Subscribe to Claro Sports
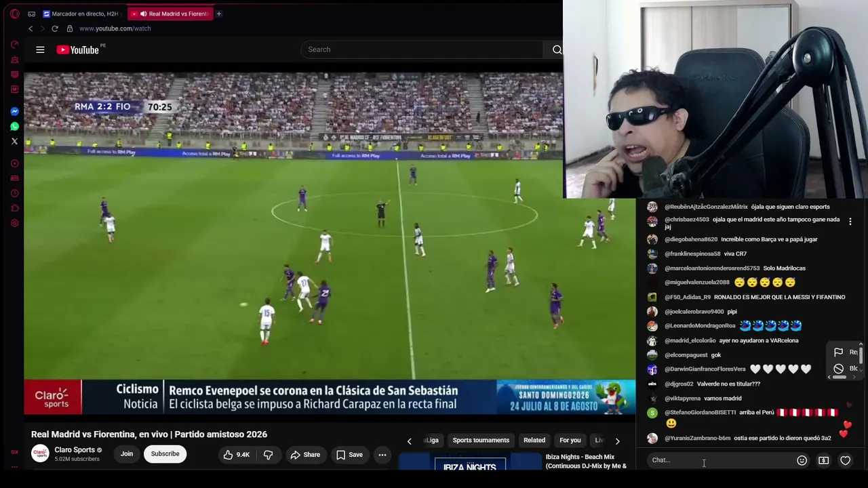Viewport: 868px width, 488px height. click(x=165, y=454)
